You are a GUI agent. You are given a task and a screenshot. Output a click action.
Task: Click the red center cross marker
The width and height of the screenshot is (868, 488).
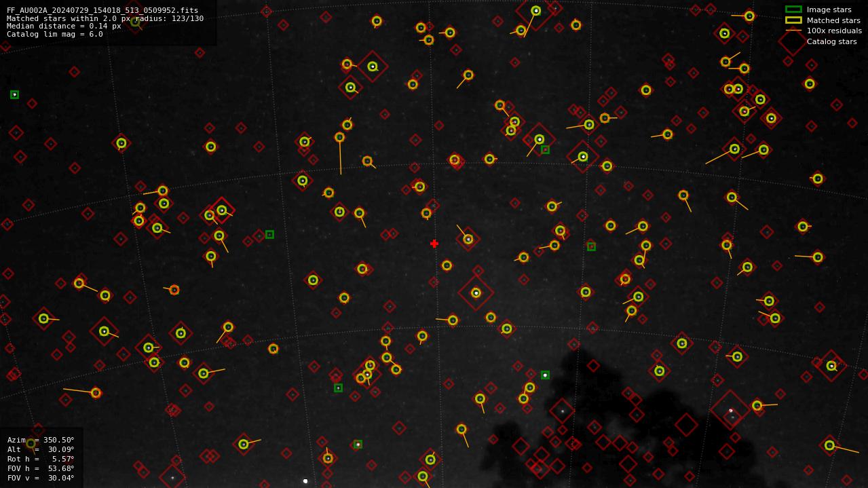click(434, 244)
